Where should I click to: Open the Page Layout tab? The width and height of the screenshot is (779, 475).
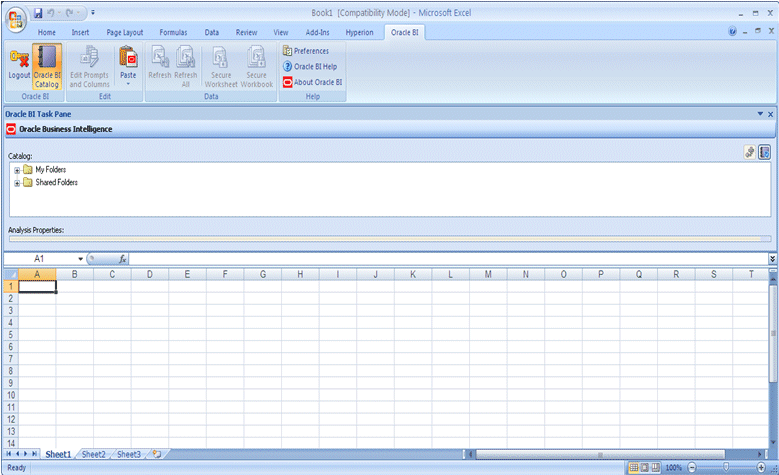[x=125, y=32]
